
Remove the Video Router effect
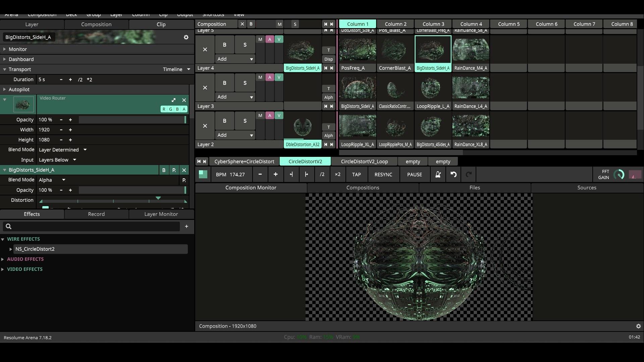click(x=184, y=100)
